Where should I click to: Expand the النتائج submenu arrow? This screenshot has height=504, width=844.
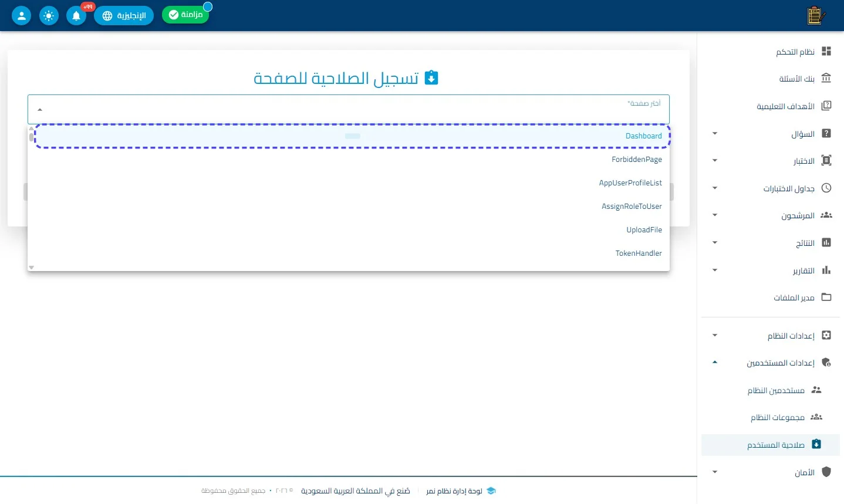[715, 243]
